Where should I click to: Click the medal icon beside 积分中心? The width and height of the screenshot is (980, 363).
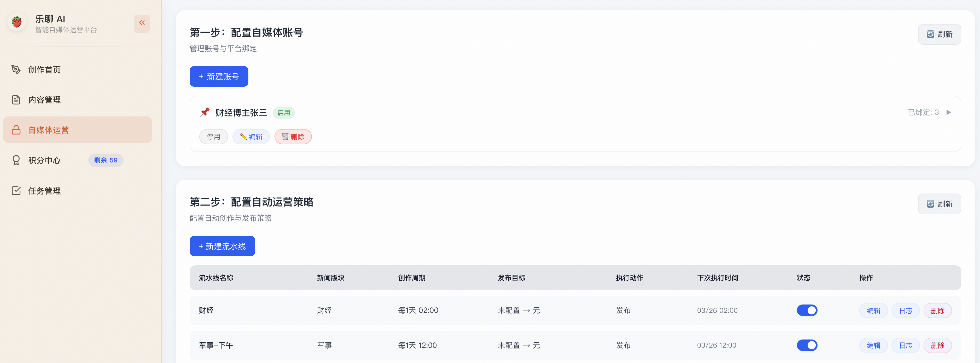click(16, 160)
